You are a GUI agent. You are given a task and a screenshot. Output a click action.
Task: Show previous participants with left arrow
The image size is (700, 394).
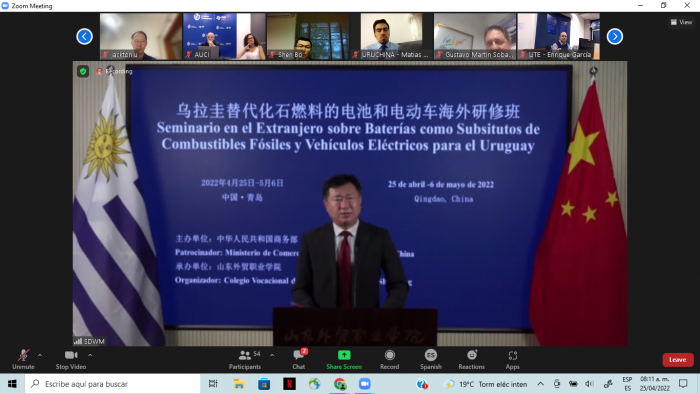tap(84, 37)
